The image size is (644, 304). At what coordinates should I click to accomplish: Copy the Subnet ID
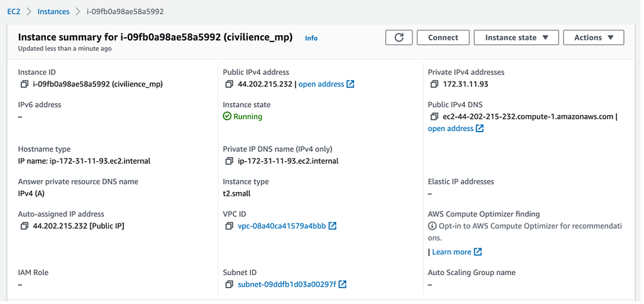(x=229, y=284)
